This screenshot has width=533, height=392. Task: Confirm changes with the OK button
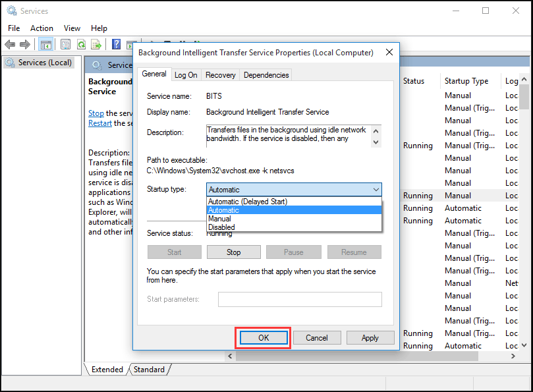point(262,337)
